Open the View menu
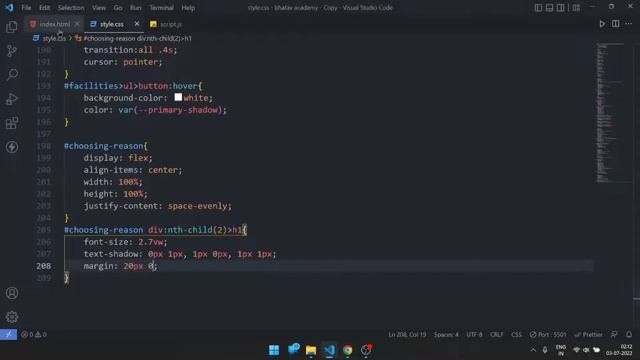The width and height of the screenshot is (640, 360). click(99, 8)
